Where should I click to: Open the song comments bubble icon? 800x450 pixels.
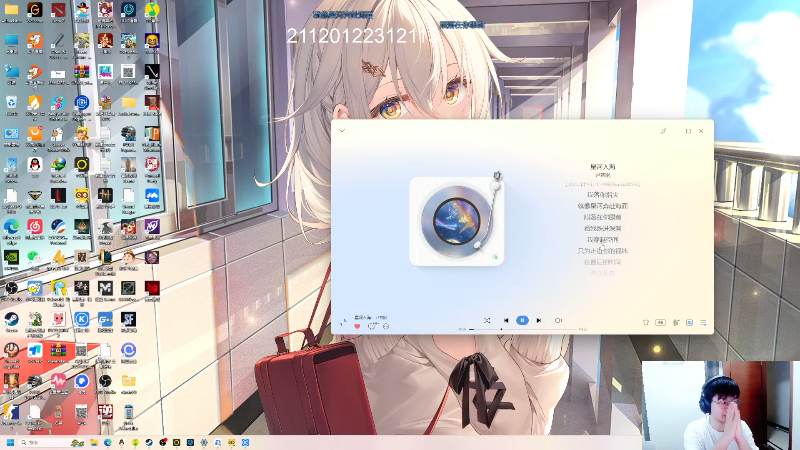(x=372, y=326)
